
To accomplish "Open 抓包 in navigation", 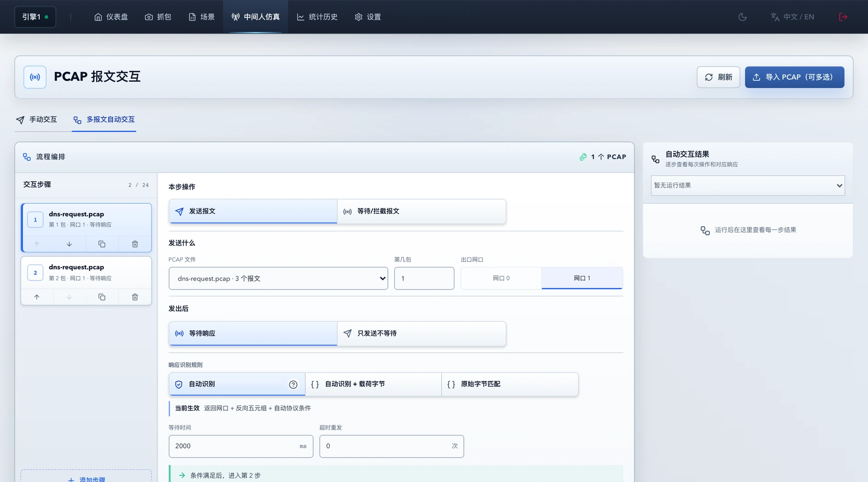I will [x=158, y=17].
